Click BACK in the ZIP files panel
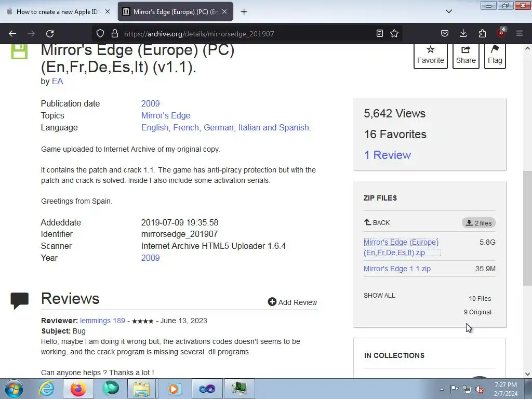 click(377, 222)
